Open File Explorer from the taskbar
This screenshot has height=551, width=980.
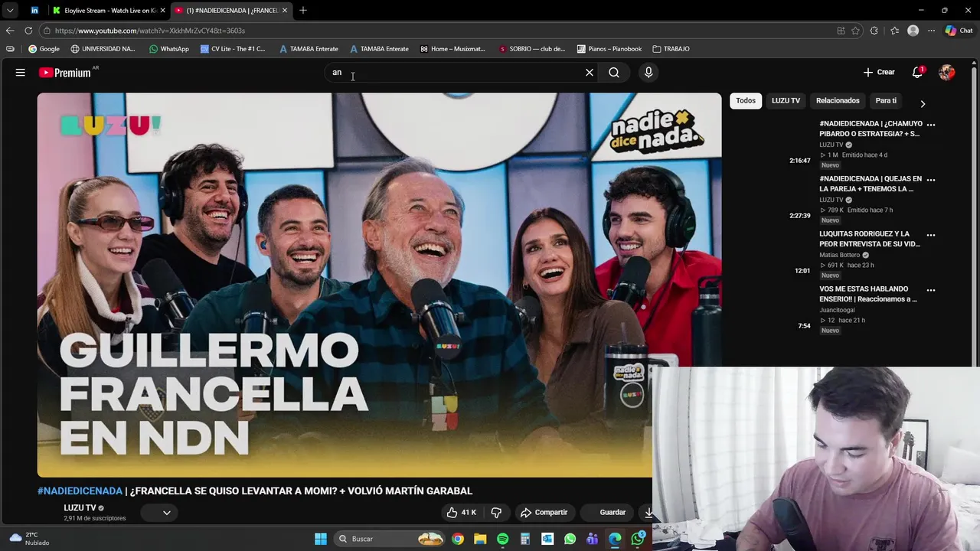pyautogui.click(x=480, y=539)
